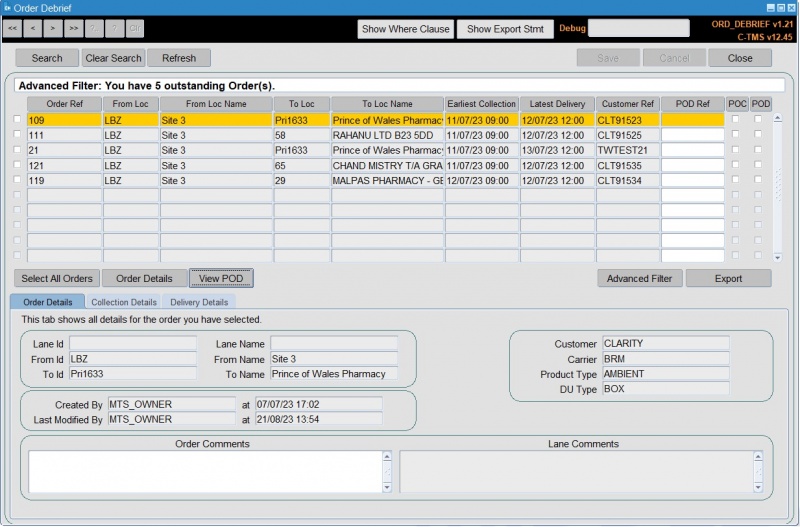The image size is (800, 527).
Task: Go to first record with << button
Action: click(13, 29)
